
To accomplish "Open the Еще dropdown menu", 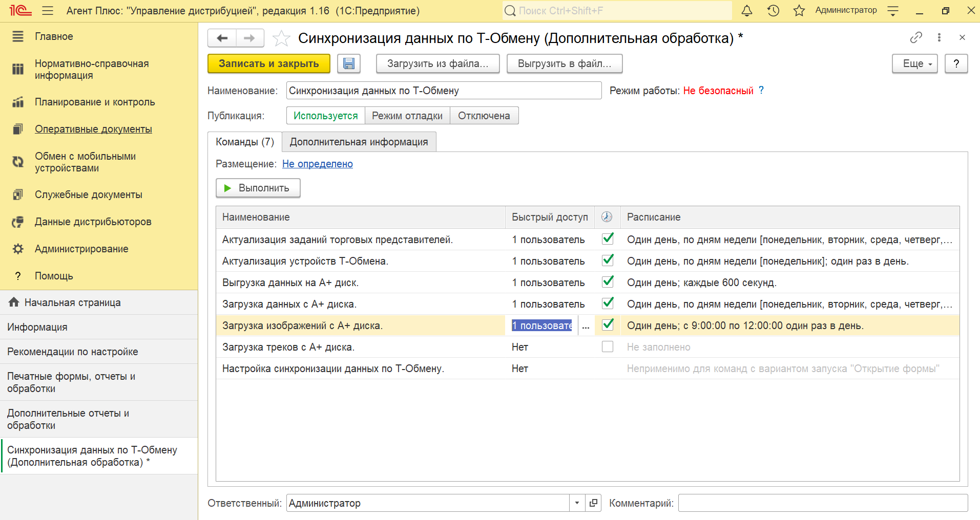I will point(915,63).
